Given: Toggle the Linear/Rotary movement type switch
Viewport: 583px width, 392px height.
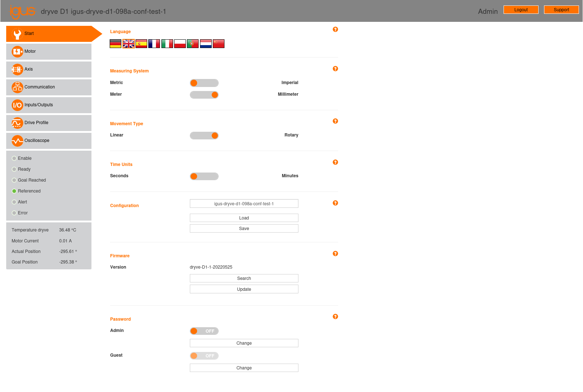Looking at the screenshot, I should 204,135.
